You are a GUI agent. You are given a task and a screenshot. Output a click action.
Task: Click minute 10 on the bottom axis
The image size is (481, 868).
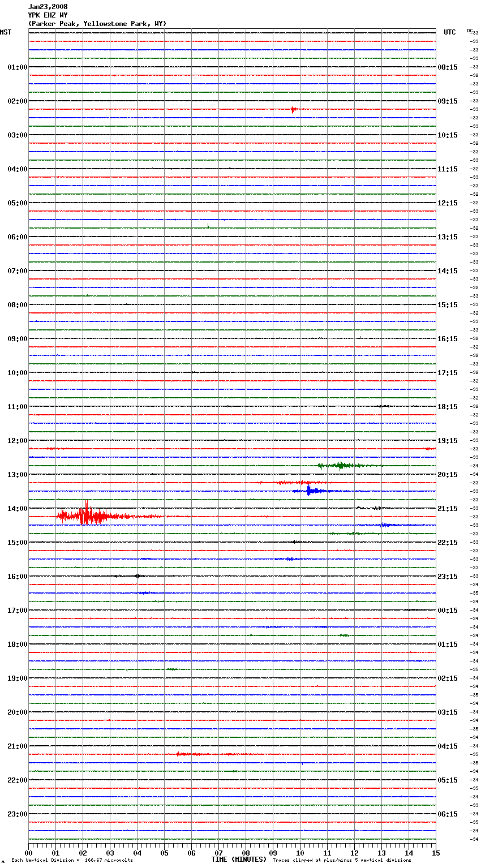pos(300,853)
